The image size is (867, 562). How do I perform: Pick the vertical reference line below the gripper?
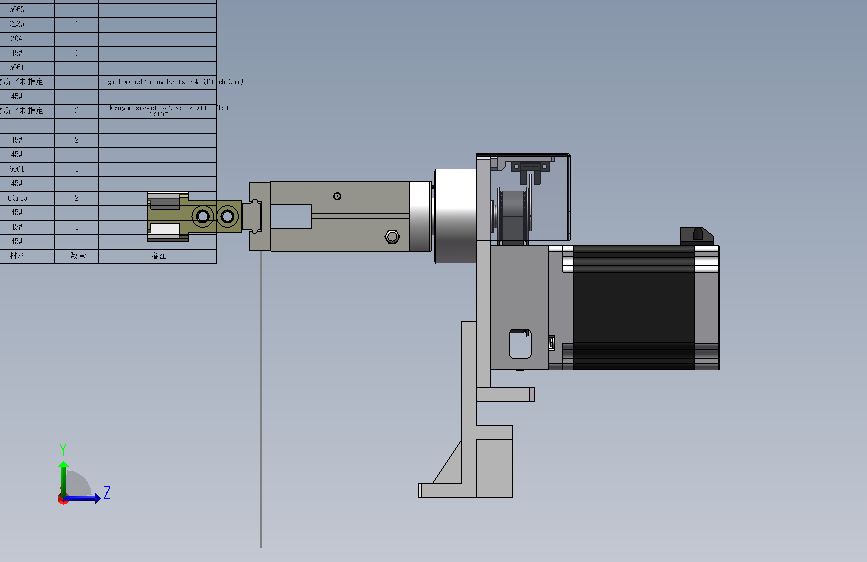(x=261, y=399)
